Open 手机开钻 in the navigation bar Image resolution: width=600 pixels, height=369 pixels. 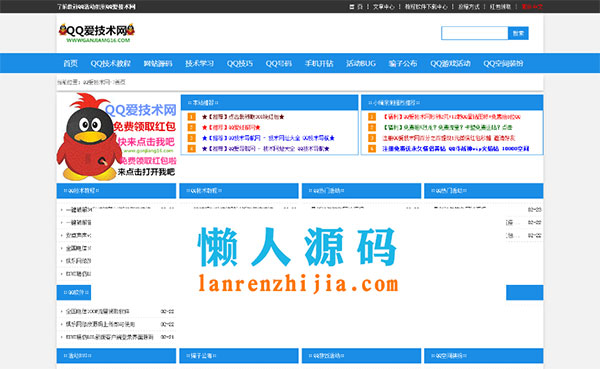tap(319, 64)
